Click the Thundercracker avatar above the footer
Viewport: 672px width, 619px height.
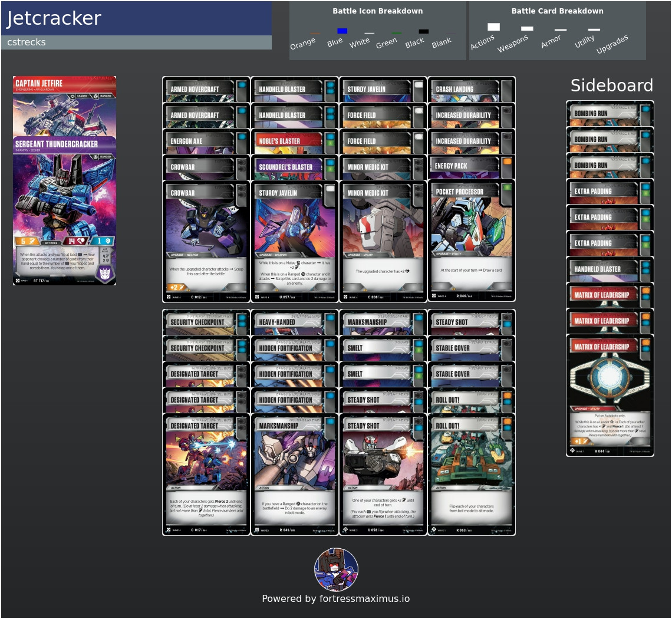pyautogui.click(x=337, y=569)
